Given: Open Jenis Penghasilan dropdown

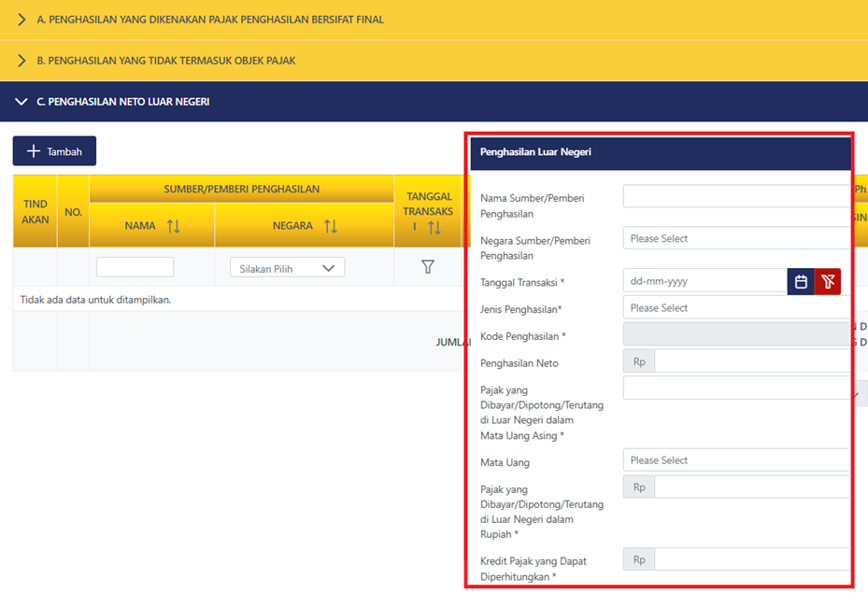Looking at the screenshot, I should tap(736, 307).
